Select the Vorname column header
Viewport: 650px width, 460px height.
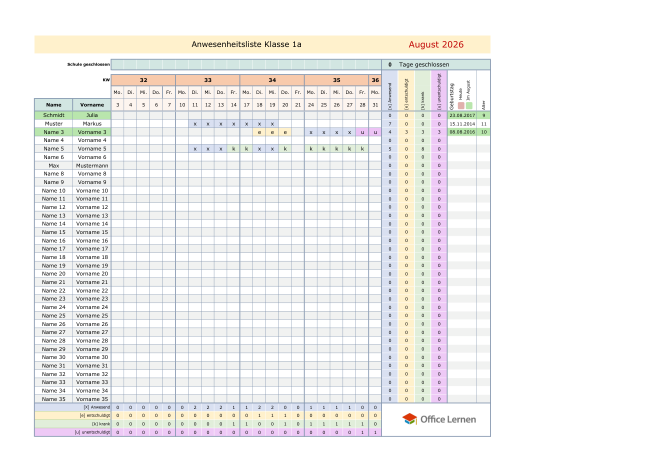pos(92,105)
